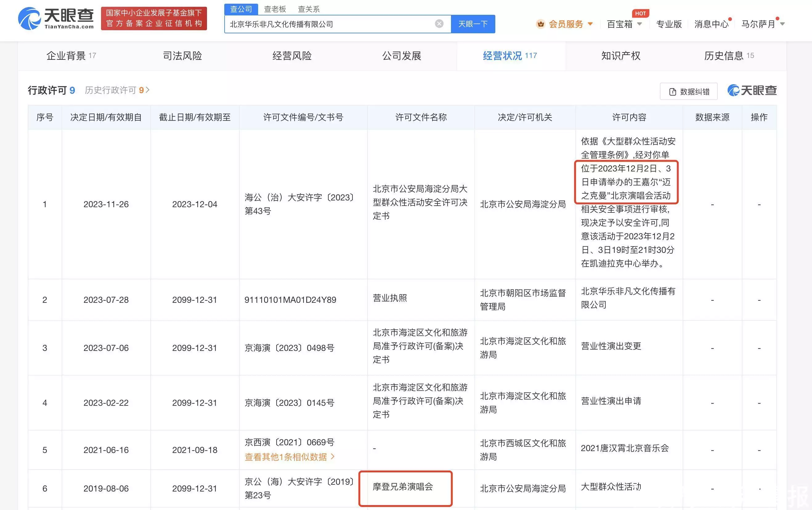Image resolution: width=812 pixels, height=510 pixels.
Task: Click the 天眼一下 search button
Action: point(473,24)
